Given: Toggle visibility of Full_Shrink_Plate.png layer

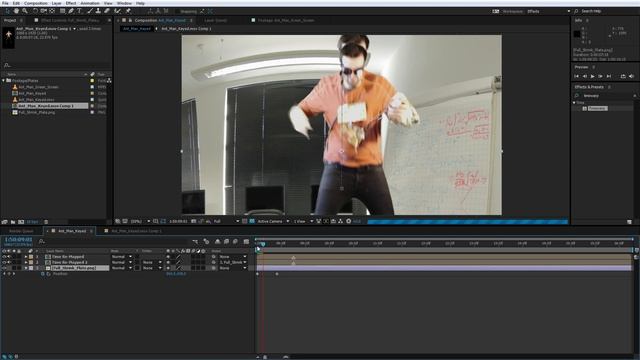Looking at the screenshot, I should tap(4, 268).
